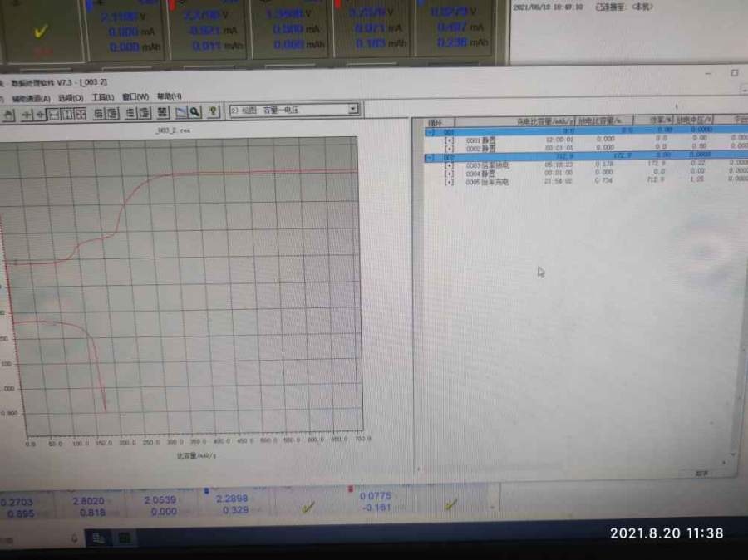Click the 放电中压/V column header
Viewport: 748px width, 560px height.
[694, 120]
